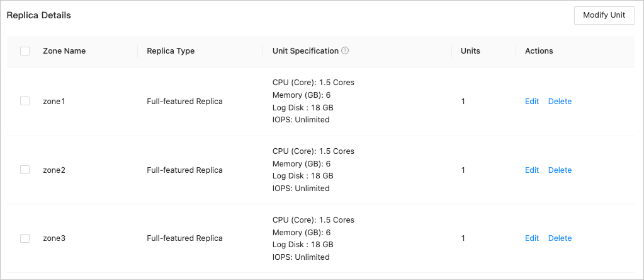644x280 pixels.
Task: Tick the zone3 row checkbox
Action: [x=25, y=238]
